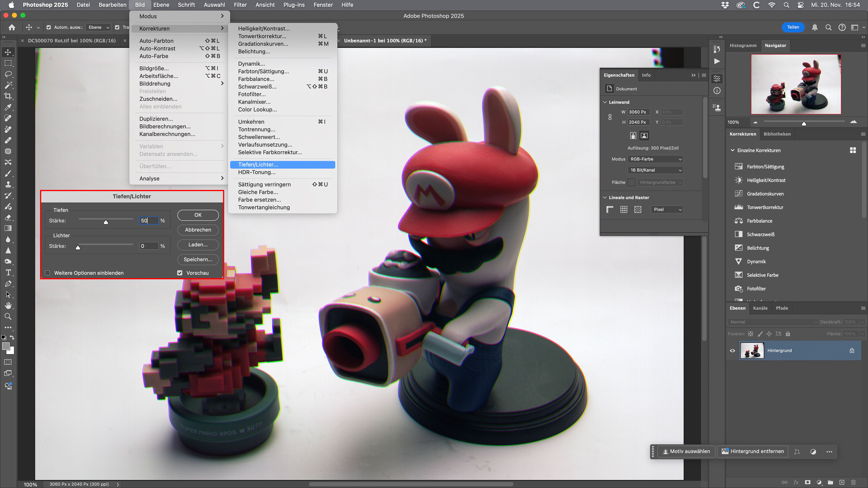The height and width of the screenshot is (488, 868).
Task: Toggle Autom. ausw. checkbox
Action: tap(48, 27)
